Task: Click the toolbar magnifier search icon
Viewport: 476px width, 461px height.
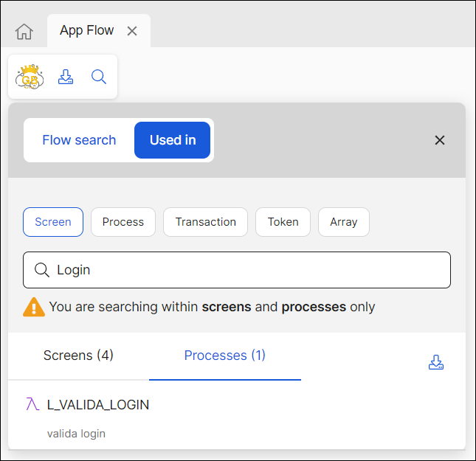Action: point(99,77)
